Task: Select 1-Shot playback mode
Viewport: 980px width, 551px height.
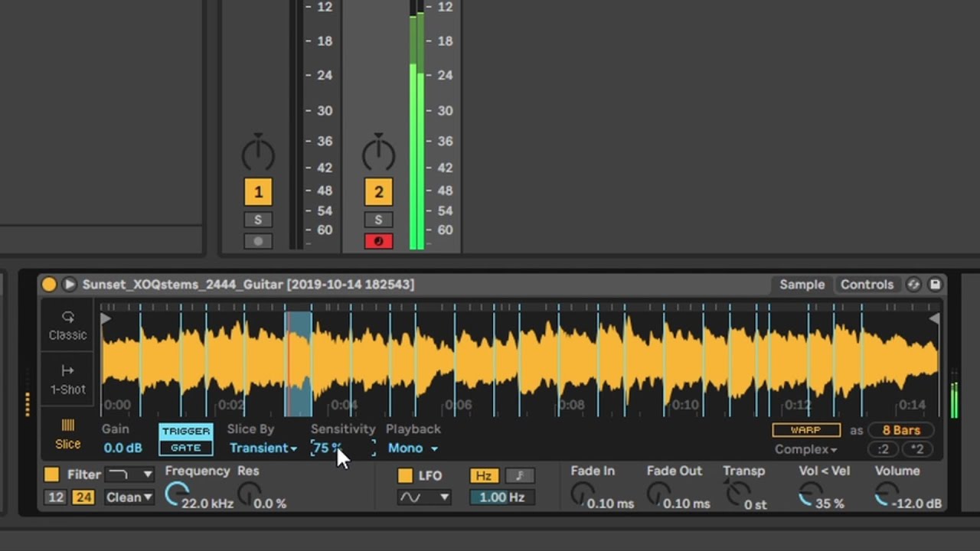Action: [x=67, y=380]
